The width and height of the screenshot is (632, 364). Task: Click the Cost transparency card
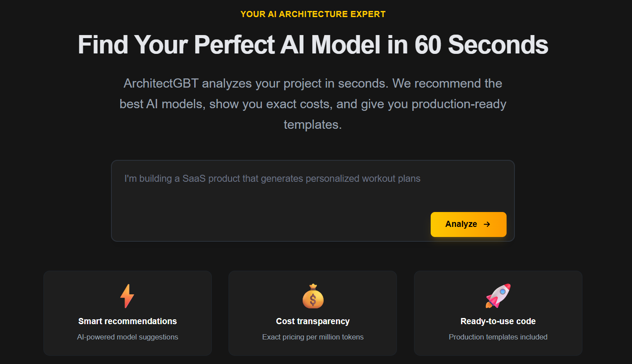[313, 313]
